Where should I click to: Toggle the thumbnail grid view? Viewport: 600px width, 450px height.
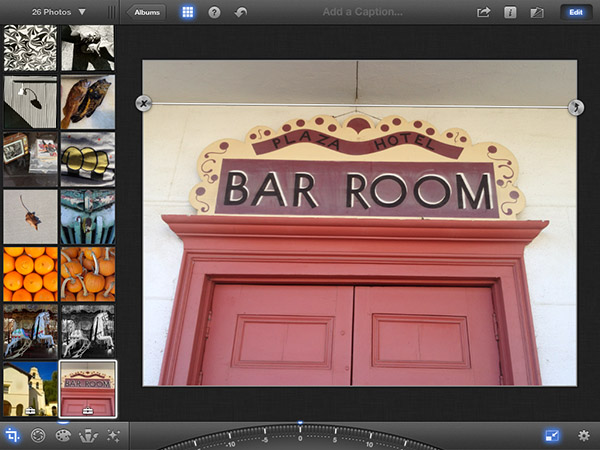tap(188, 12)
